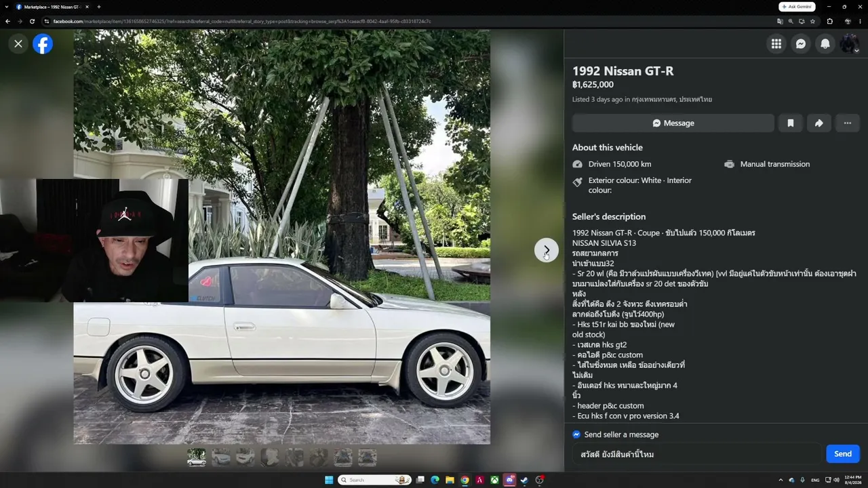Open the กรุงเทพมหานคร location link

671,100
